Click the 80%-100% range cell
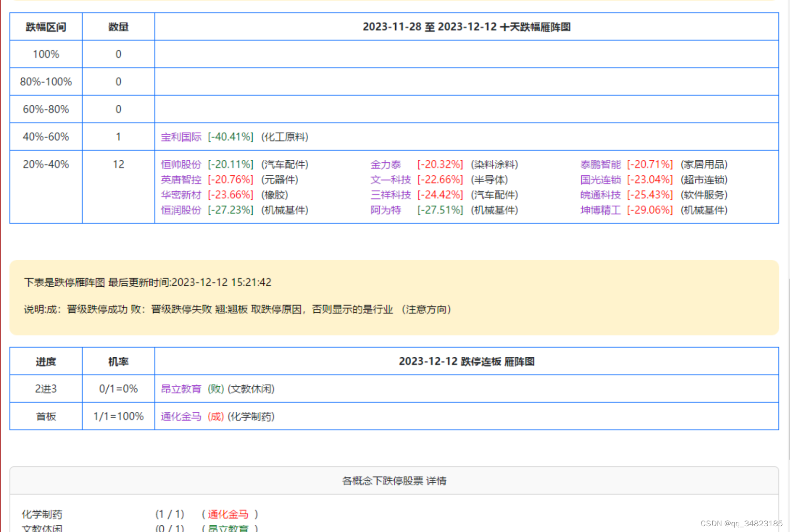790x532 pixels. [x=46, y=82]
